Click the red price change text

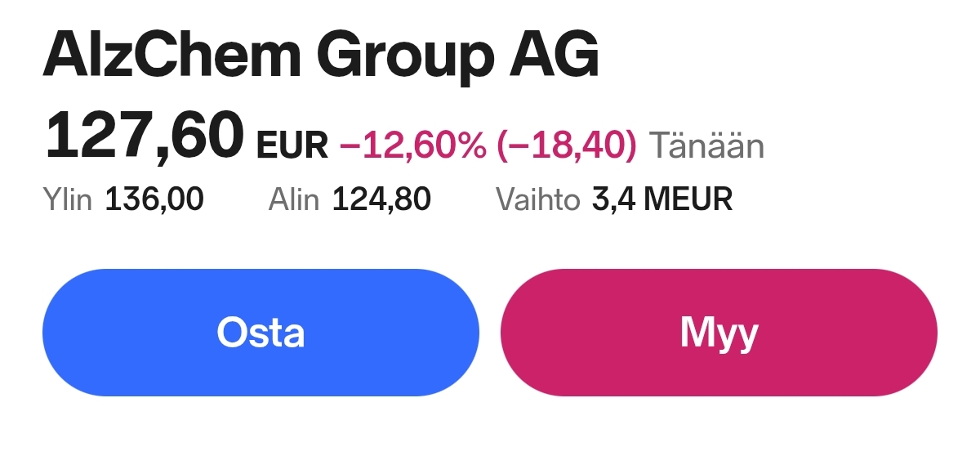pyautogui.click(x=488, y=145)
